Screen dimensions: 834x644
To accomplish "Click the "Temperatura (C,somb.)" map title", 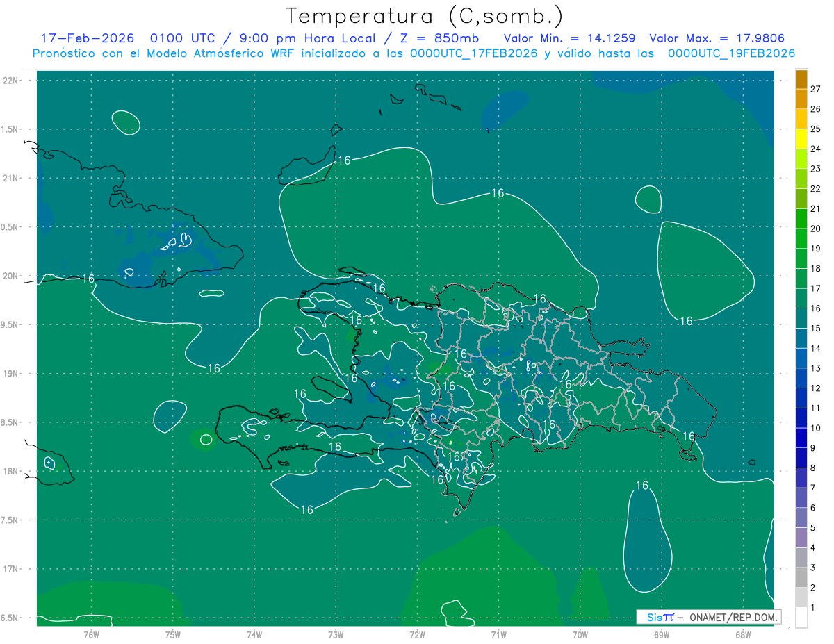I will point(425,15).
